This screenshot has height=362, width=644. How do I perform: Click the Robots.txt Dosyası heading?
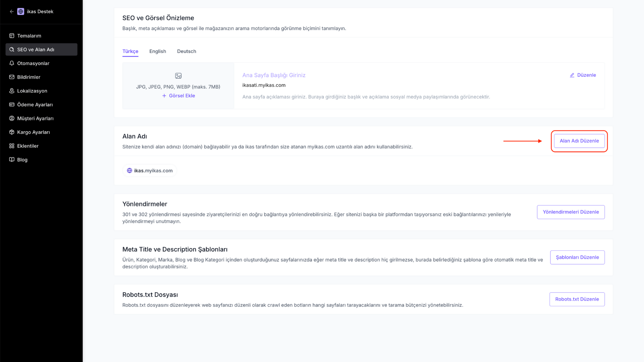150,295
